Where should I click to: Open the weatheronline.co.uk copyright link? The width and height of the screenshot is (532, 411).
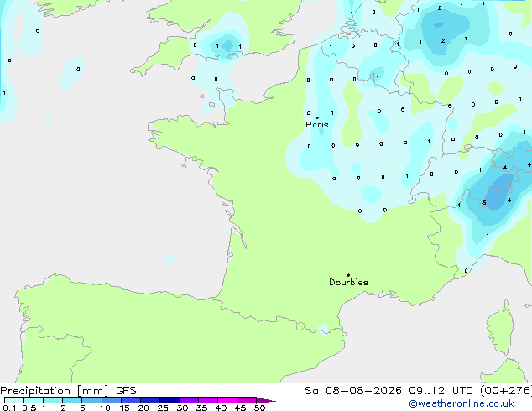[462, 403]
